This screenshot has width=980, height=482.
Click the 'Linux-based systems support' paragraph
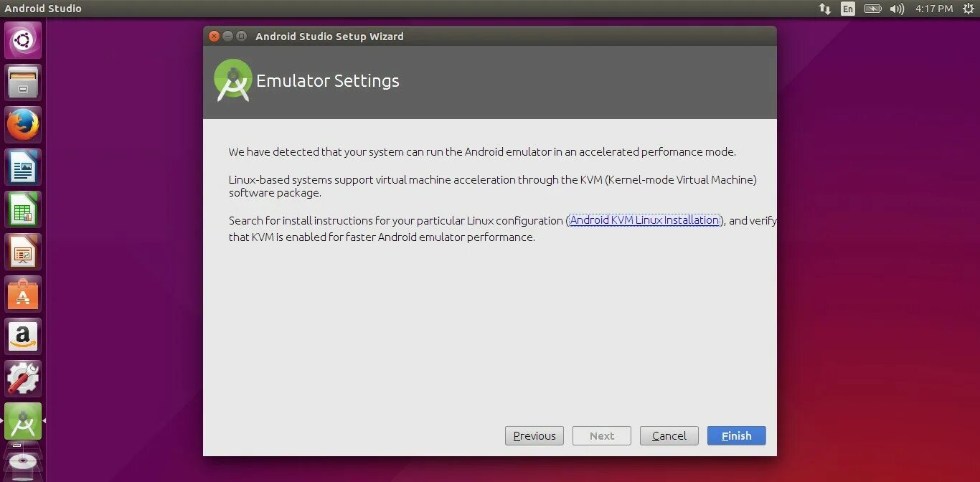click(x=493, y=186)
